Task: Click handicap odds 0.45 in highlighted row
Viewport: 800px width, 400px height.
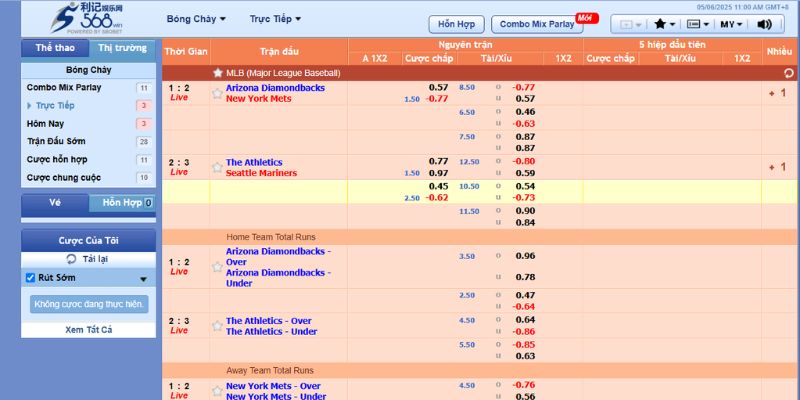Action: 438,186
